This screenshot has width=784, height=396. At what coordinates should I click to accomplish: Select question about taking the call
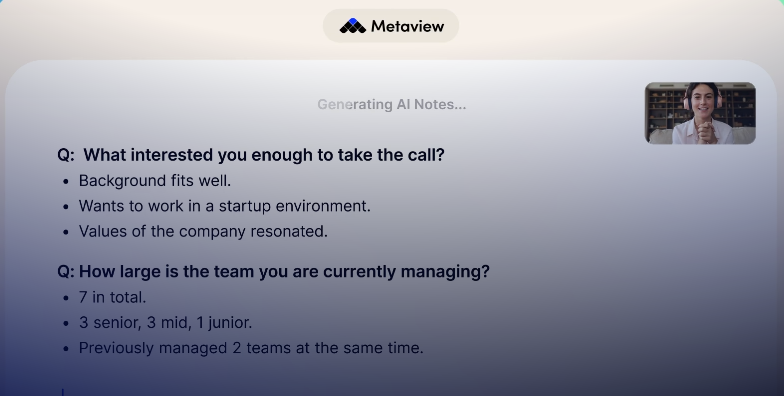[251, 155]
